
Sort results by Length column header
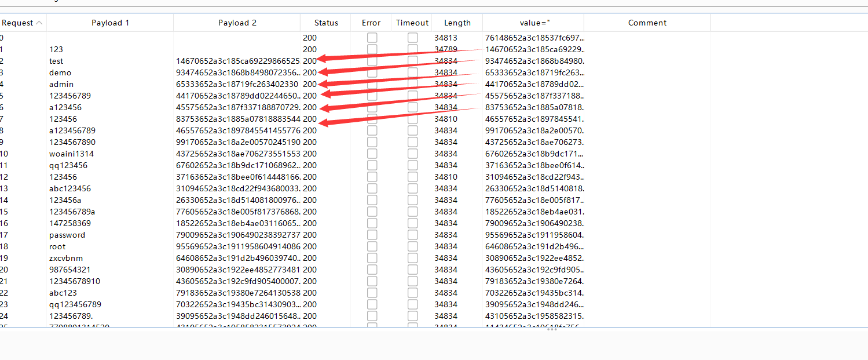pos(457,23)
